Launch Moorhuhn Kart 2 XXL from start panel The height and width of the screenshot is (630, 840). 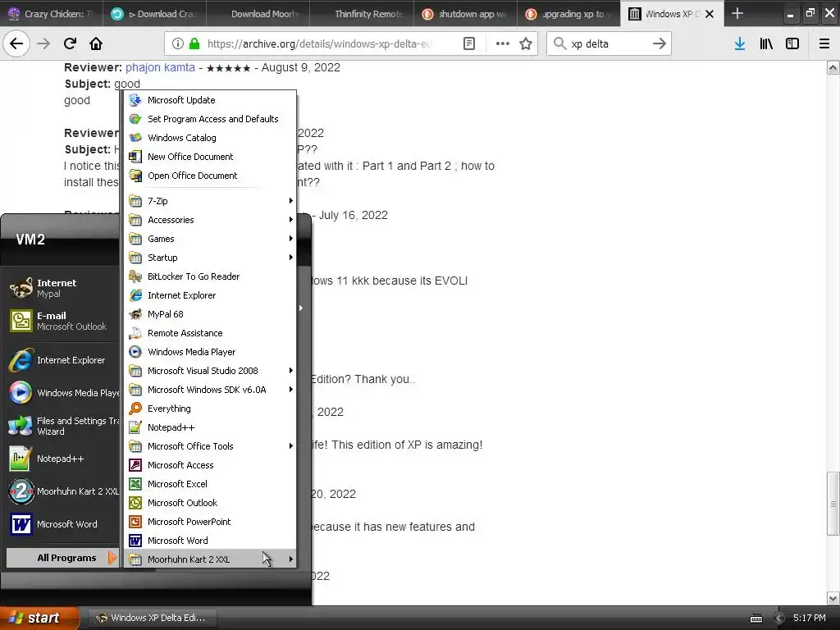click(62, 491)
